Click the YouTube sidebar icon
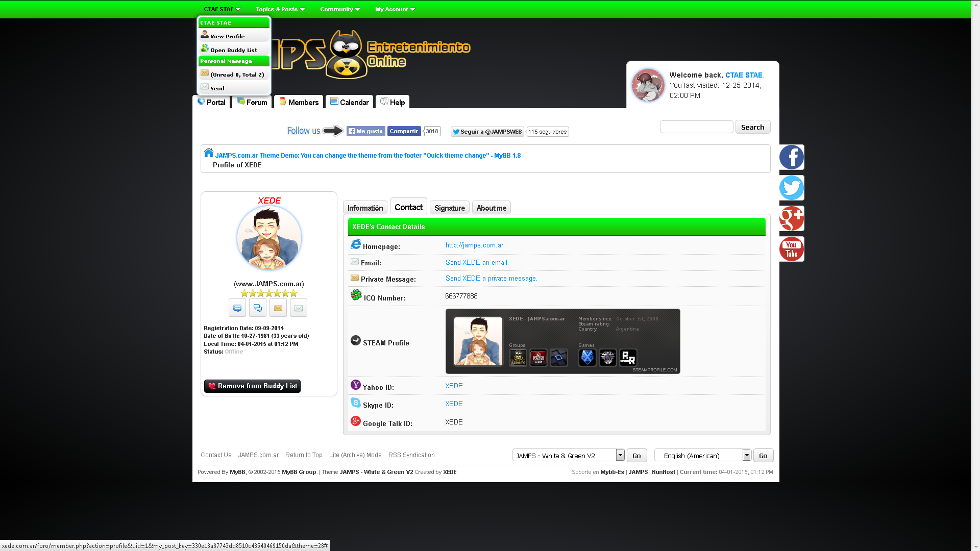 [x=792, y=249]
